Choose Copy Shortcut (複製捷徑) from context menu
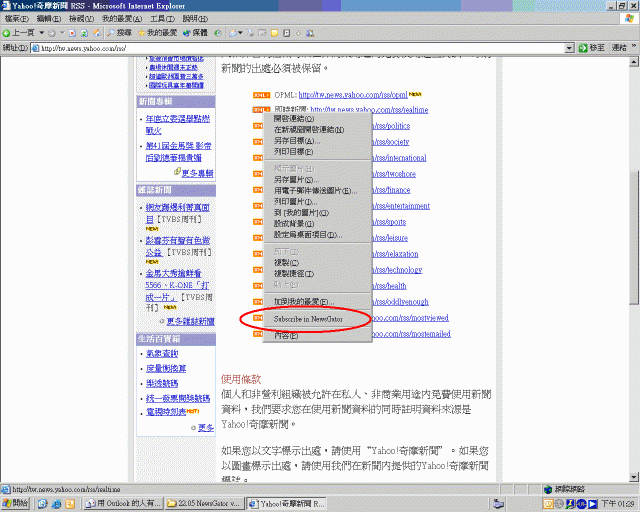The height and width of the screenshot is (512, 640). (x=294, y=273)
